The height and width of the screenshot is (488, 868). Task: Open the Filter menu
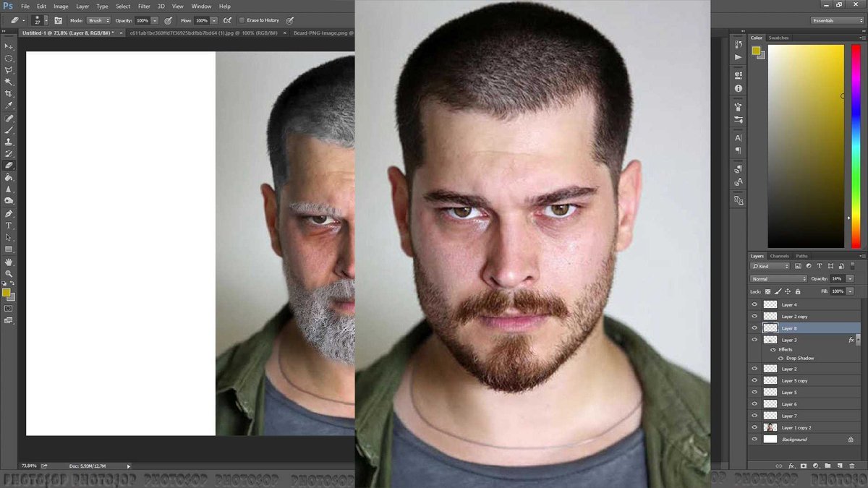point(144,6)
